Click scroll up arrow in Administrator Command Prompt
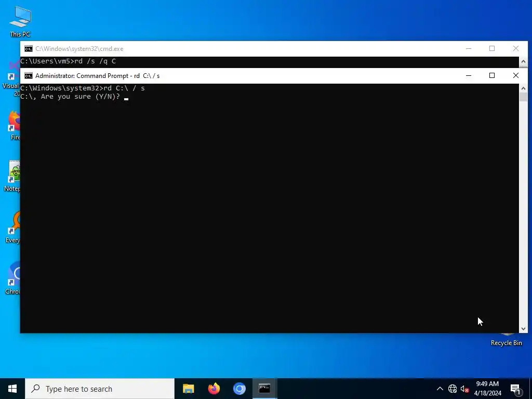532x399 pixels. (524, 88)
